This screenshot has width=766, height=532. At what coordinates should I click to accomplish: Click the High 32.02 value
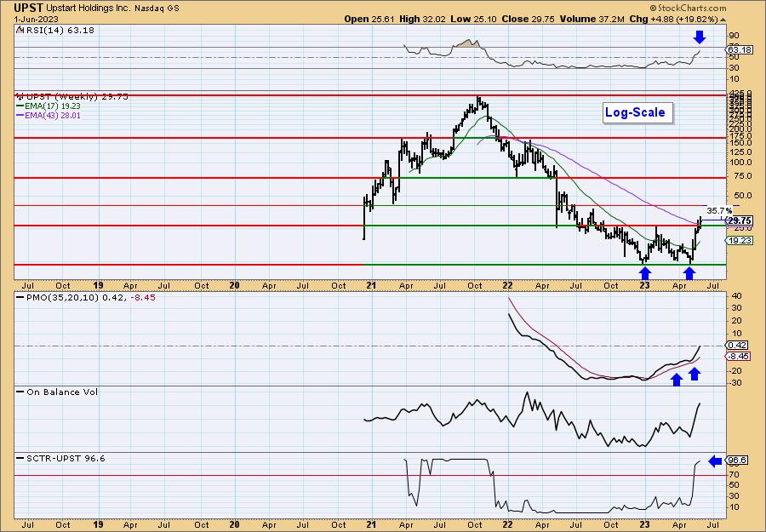tap(422, 19)
